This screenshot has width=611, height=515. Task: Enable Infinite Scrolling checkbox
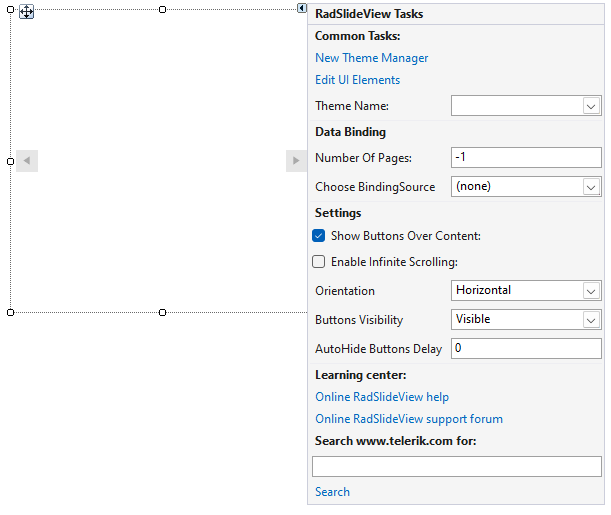click(318, 262)
